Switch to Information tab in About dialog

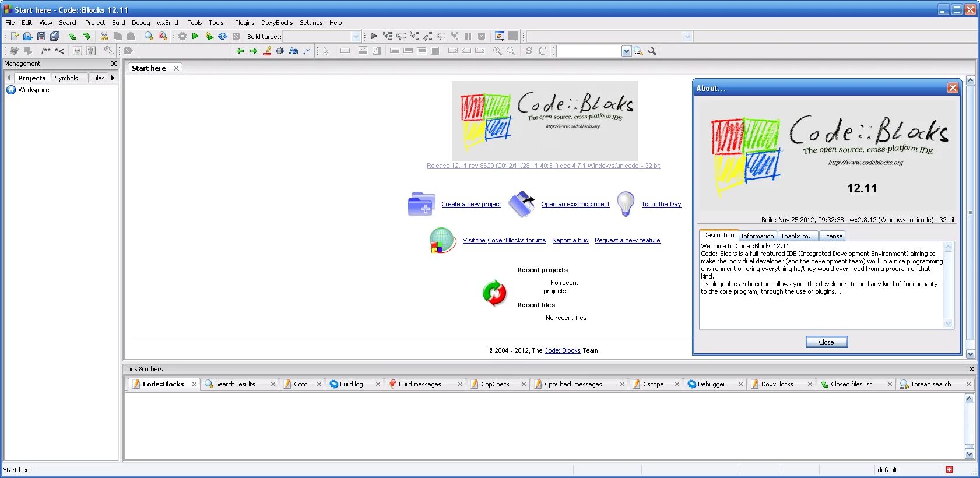tap(757, 236)
